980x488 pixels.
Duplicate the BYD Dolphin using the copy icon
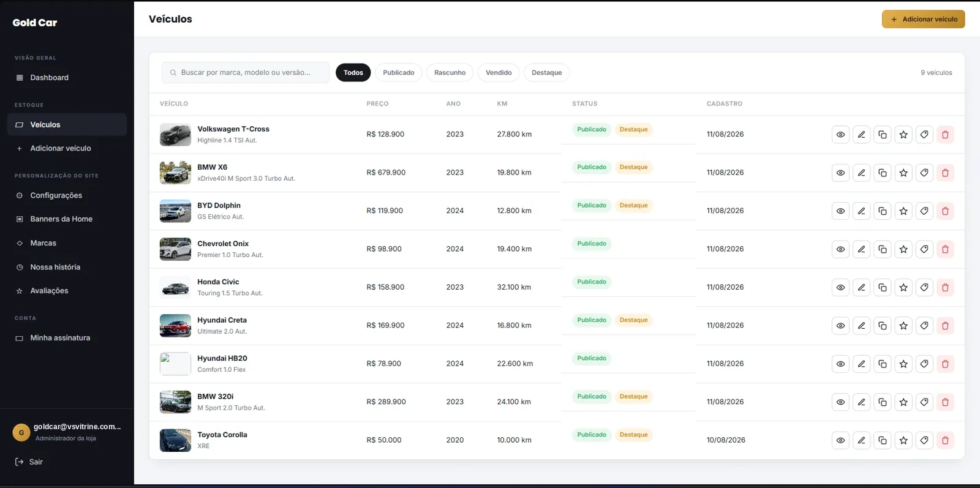[x=882, y=211]
